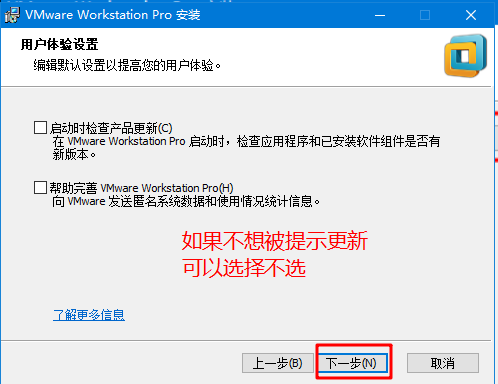Enable 启动时检查产品更新 checkbox
Screen dimensions: 498x384
(x=40, y=128)
